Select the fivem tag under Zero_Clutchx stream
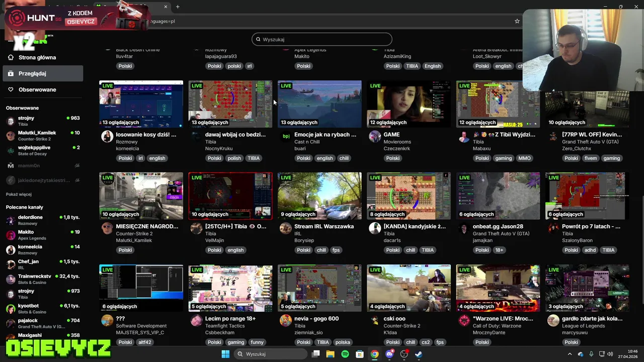The height and width of the screenshot is (362, 644). (x=591, y=158)
